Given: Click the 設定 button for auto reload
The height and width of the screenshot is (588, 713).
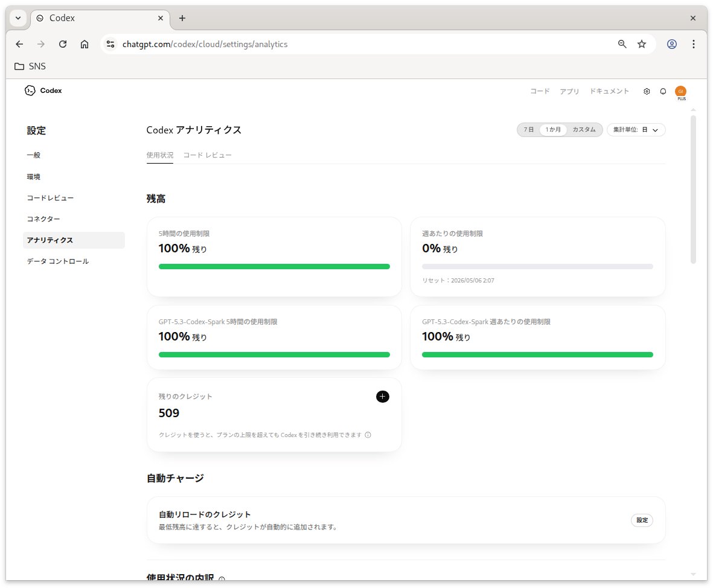Looking at the screenshot, I should [642, 520].
